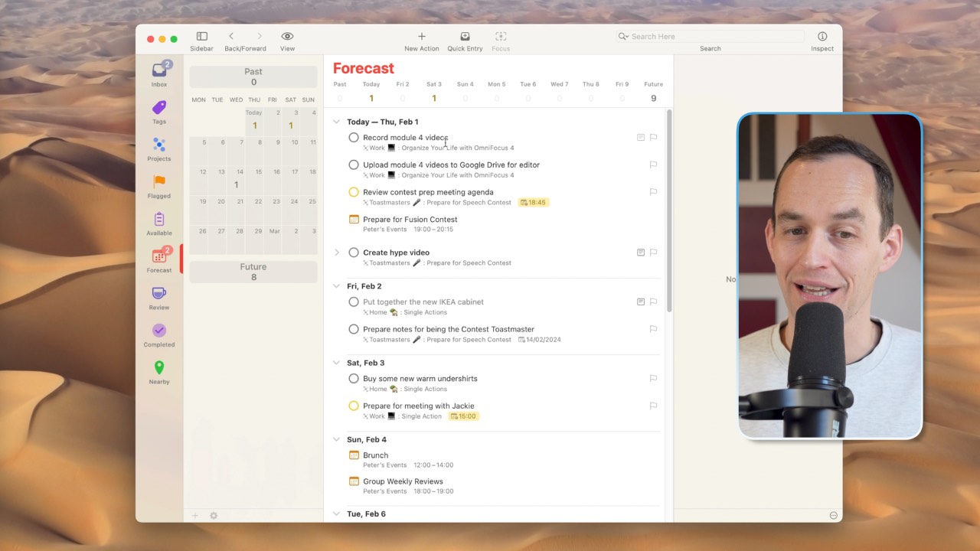Complete Upload module 4 videos task
This screenshot has height=551, width=980.
354,165
